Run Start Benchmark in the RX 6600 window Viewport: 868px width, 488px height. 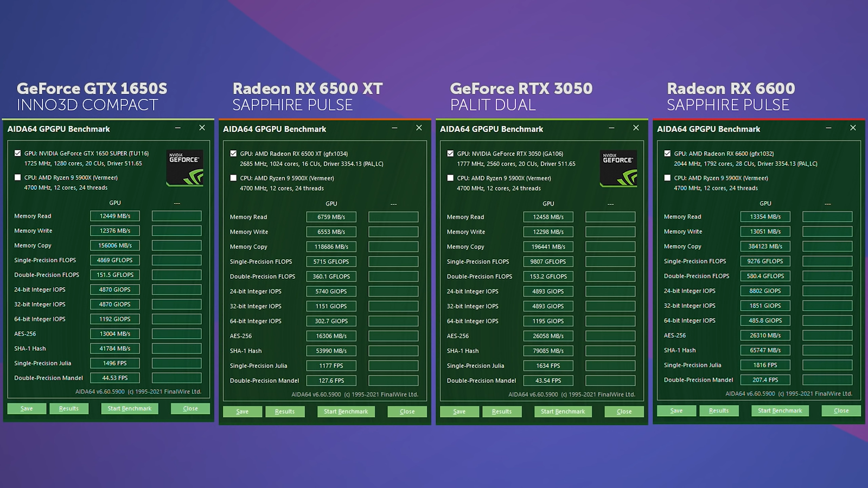pos(780,410)
